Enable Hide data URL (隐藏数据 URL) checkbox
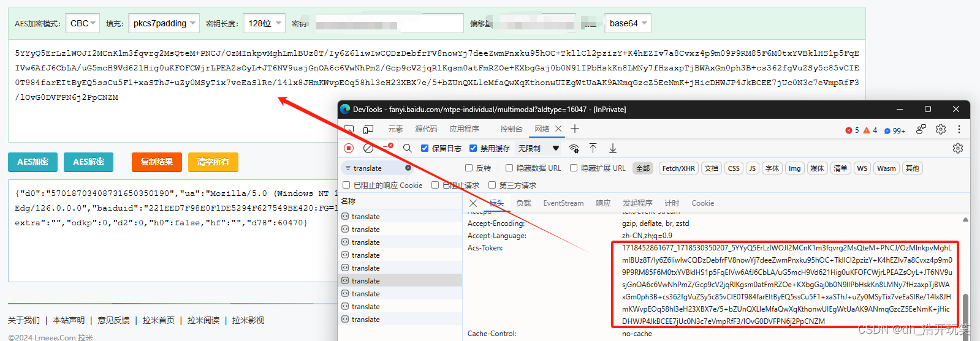 (x=509, y=168)
